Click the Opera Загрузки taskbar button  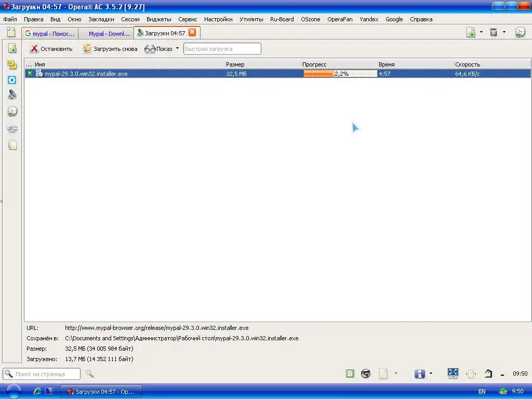[x=101, y=391]
